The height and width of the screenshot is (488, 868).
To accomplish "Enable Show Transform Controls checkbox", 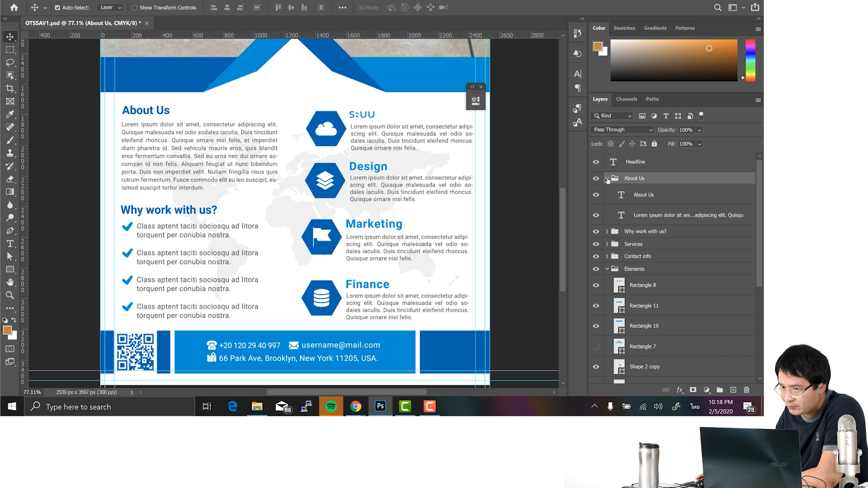I will 135,8.
